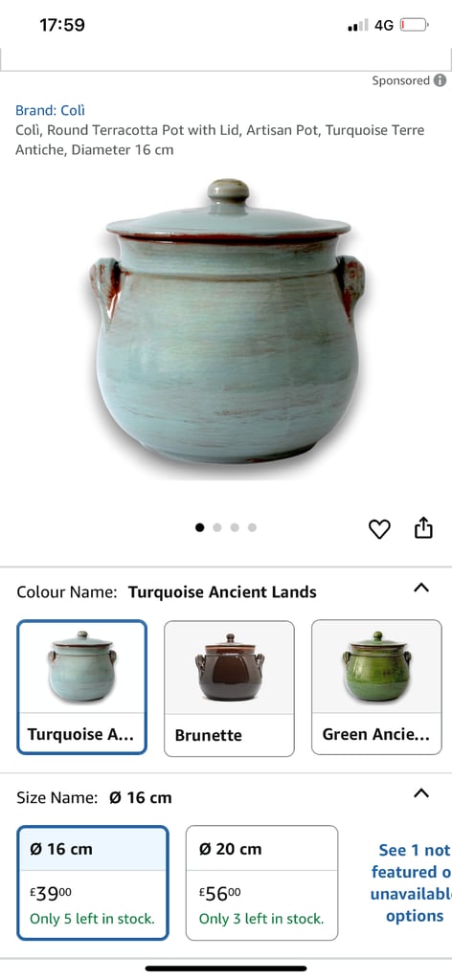Viewport: 452px width, 980px height.
Task: Tap the mobile signal strength icon
Action: tap(357, 26)
